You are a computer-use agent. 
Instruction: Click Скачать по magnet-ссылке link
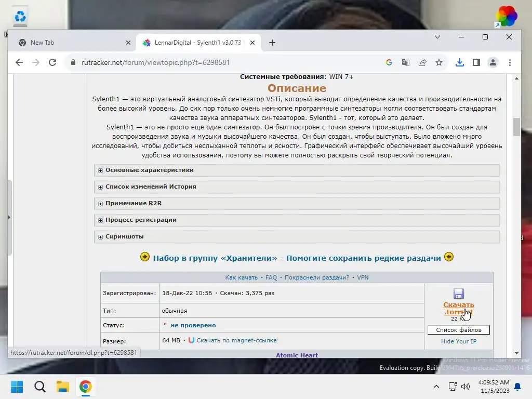[x=236, y=340]
